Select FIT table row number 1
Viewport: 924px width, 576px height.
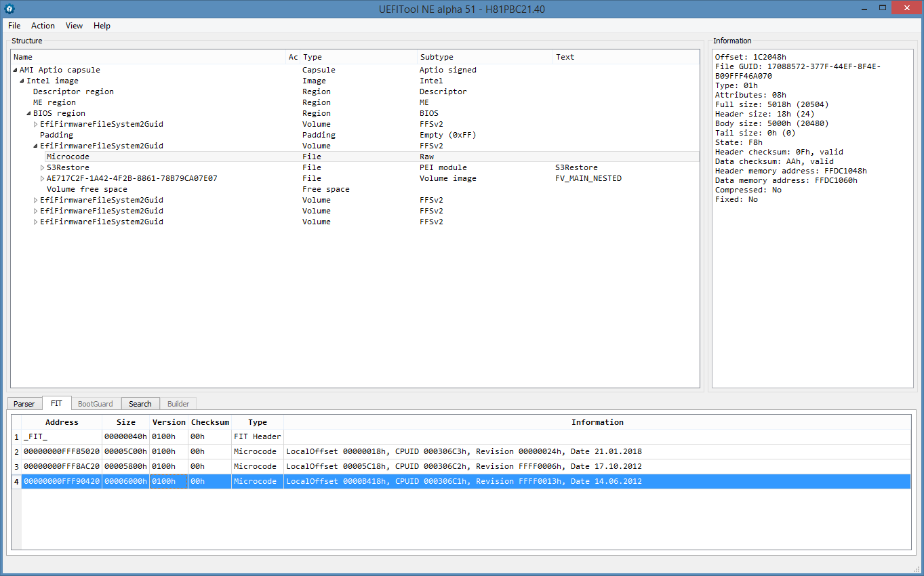16,436
